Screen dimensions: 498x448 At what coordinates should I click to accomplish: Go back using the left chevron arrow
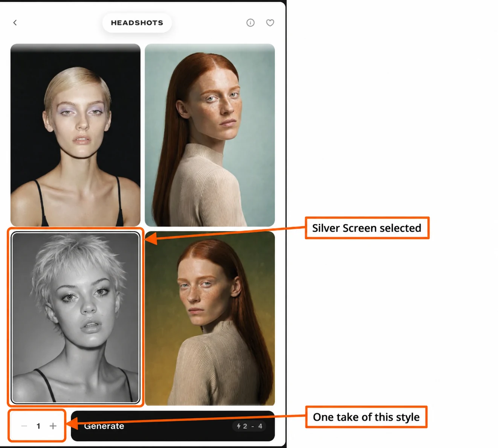point(15,23)
